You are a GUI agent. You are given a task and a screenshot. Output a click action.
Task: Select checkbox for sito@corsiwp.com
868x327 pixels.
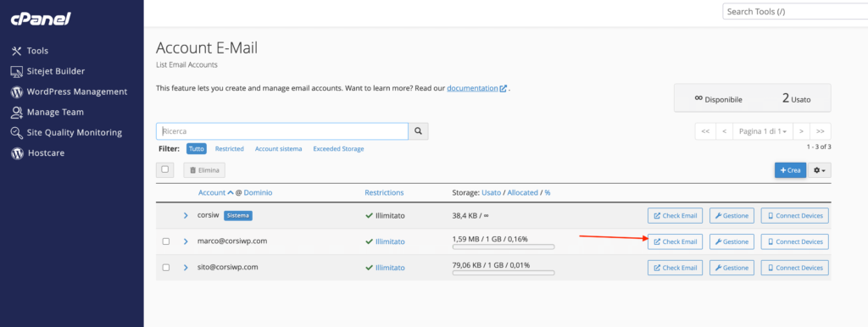(165, 268)
